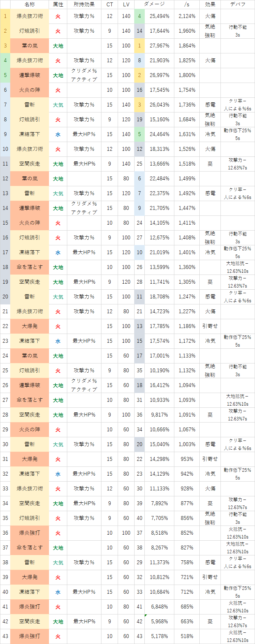Viewport: 255px width, 644px height.
Task: Click the 名称 column header
Action: (x=30, y=5)
